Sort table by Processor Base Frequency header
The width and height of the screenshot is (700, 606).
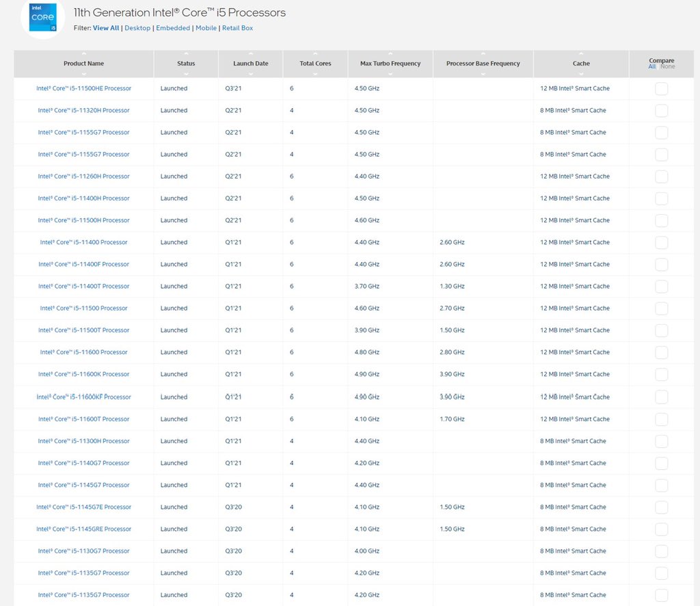tap(483, 64)
